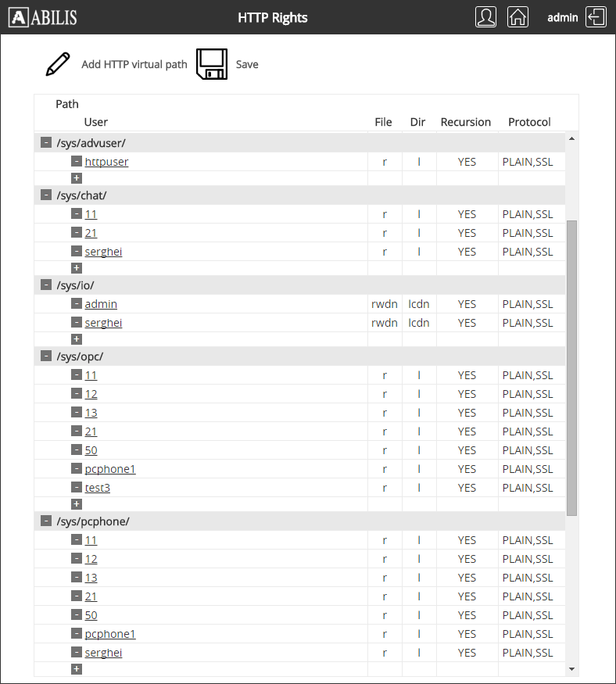This screenshot has width=616, height=684.
Task: Add a user under /sys/chat/ with plus icon
Action: 77,267
